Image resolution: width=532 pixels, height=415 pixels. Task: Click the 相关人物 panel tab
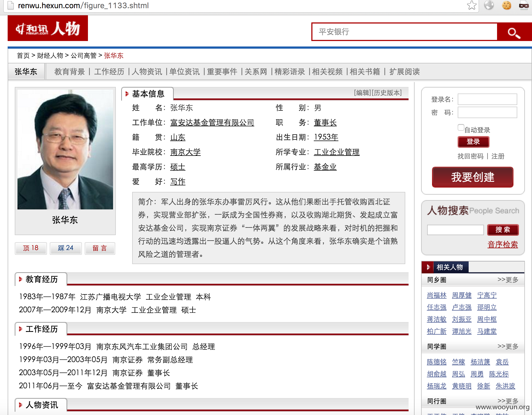446,267
